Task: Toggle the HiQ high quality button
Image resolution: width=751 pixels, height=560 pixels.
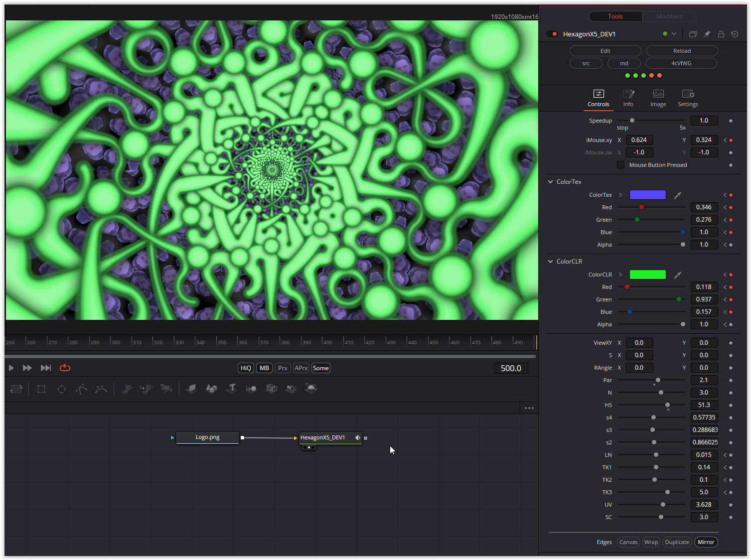Action: coord(246,368)
